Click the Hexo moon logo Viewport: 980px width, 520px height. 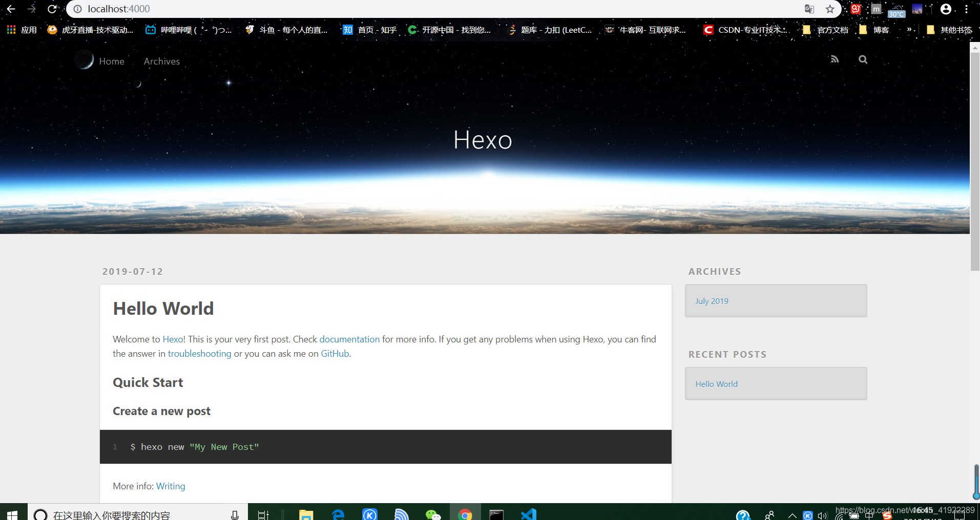pyautogui.click(x=84, y=60)
